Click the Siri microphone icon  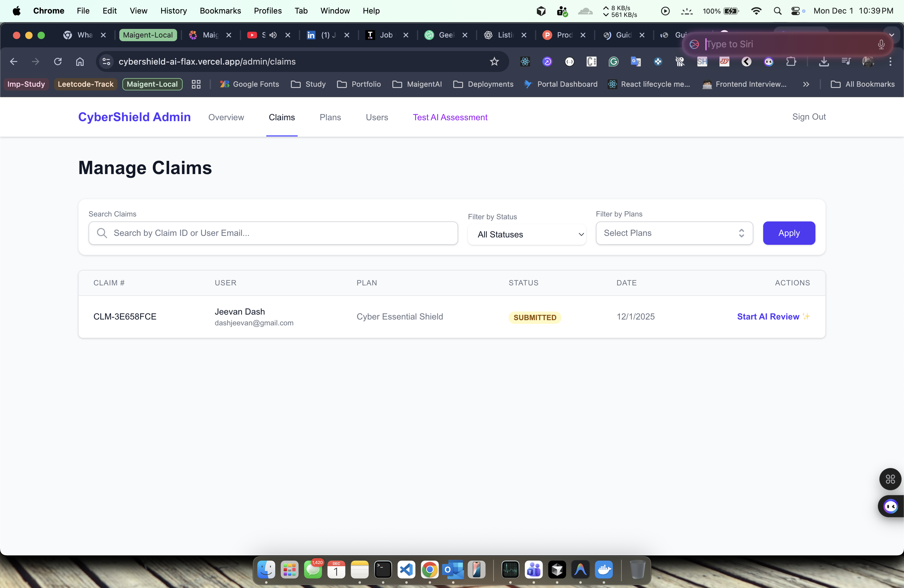point(881,45)
